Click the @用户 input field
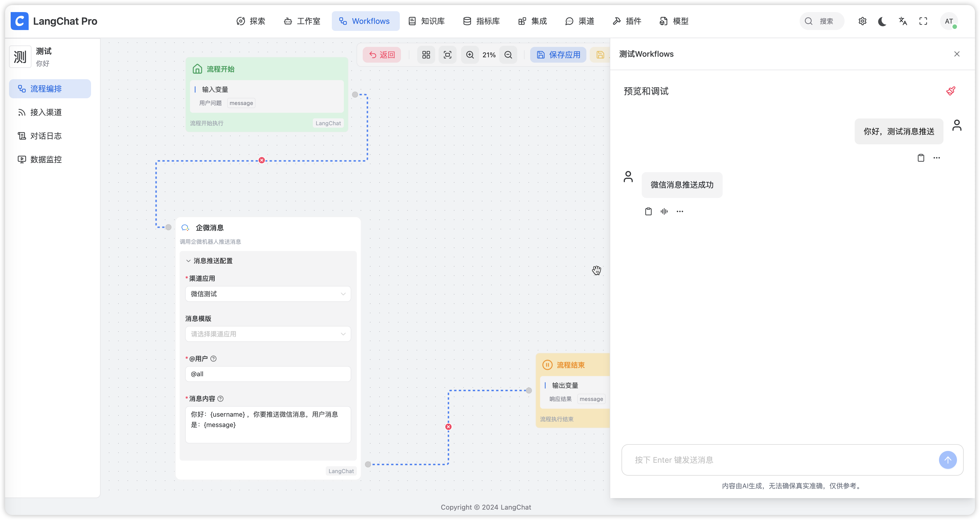The width and height of the screenshot is (980, 520). click(268, 374)
